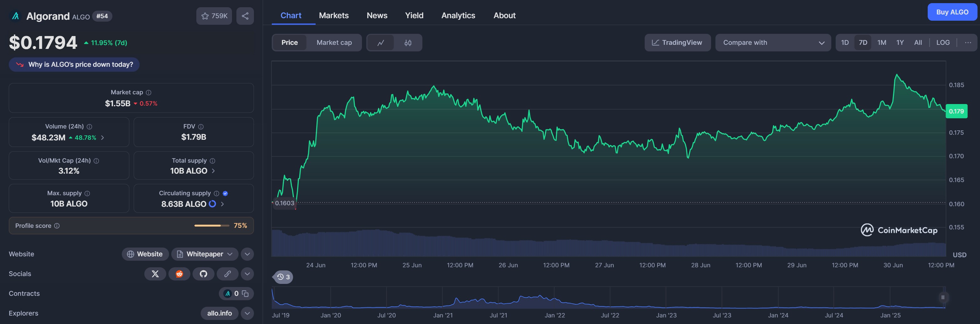Open the share icon next to watchlist

(x=245, y=16)
